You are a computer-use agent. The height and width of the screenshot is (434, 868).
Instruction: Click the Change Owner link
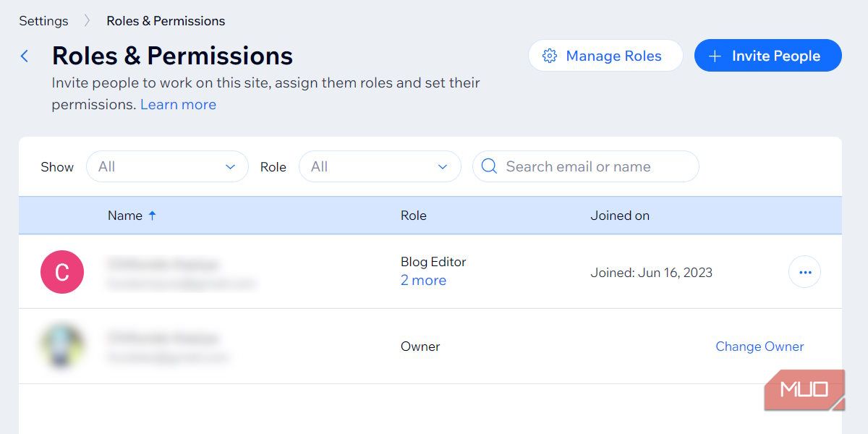(759, 346)
